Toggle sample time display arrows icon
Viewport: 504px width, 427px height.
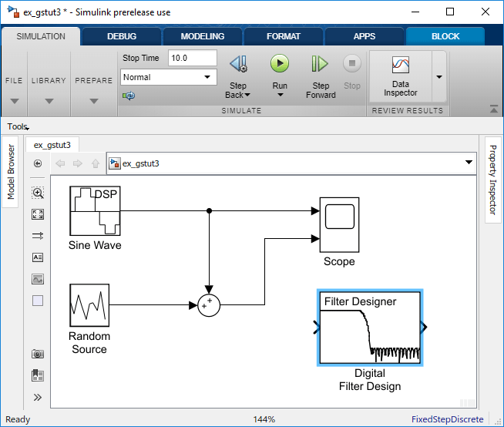(x=38, y=236)
